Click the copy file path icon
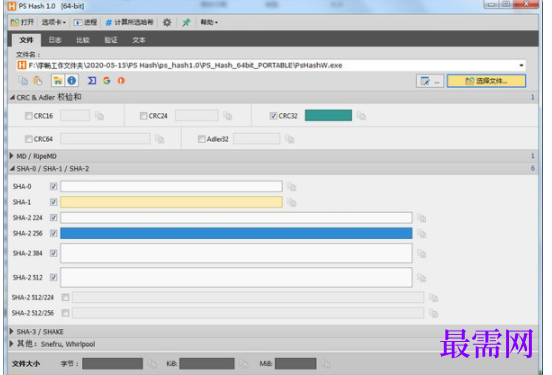Screen dimensions: 552x375 [23, 81]
